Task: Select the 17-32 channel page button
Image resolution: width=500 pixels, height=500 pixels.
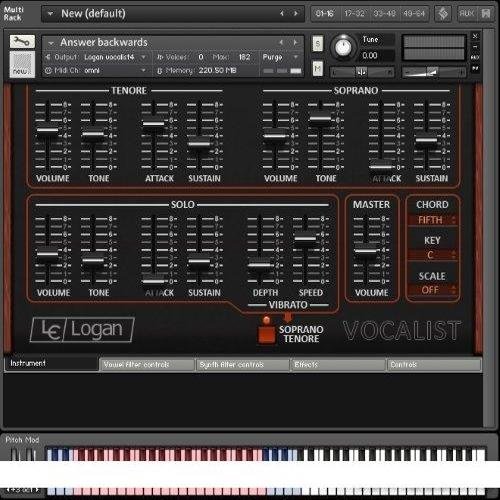Action: pos(354,14)
